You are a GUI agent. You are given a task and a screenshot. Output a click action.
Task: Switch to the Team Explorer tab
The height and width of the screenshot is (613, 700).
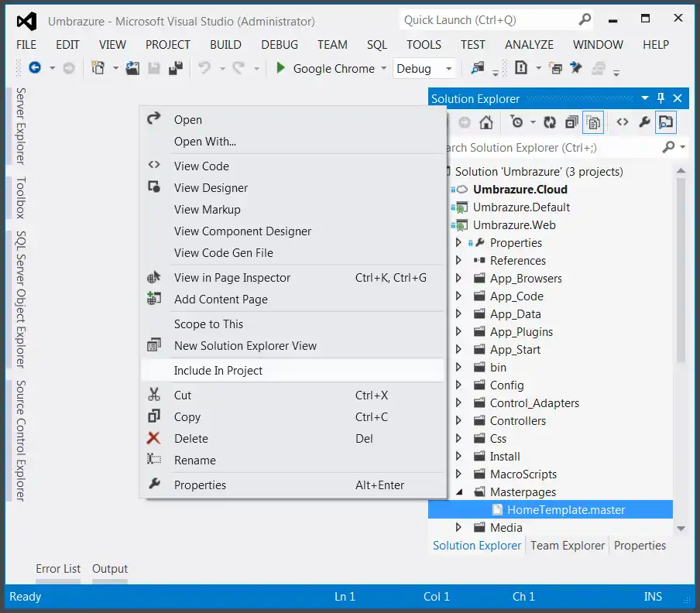[x=568, y=545]
